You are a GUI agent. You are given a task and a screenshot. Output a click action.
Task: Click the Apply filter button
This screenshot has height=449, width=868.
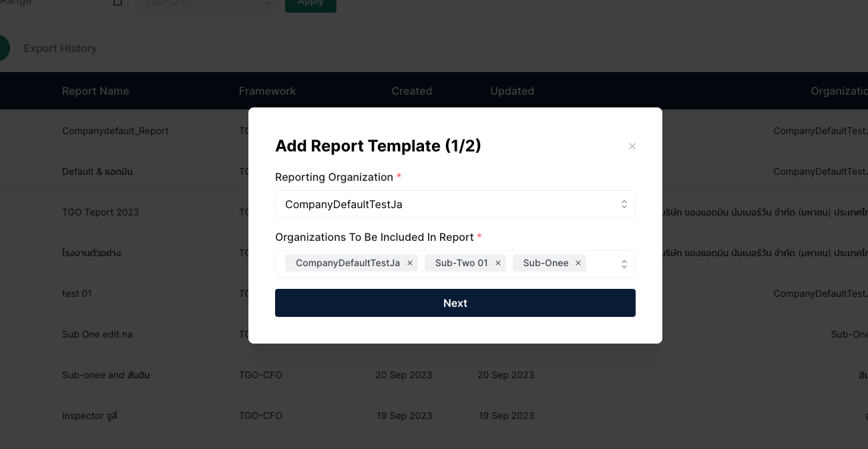point(310,3)
